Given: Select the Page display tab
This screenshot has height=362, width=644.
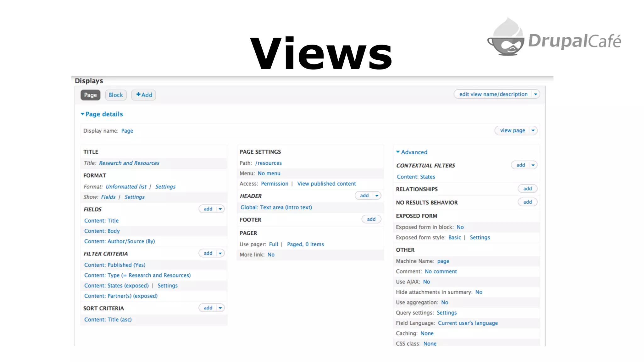Looking at the screenshot, I should (x=90, y=95).
